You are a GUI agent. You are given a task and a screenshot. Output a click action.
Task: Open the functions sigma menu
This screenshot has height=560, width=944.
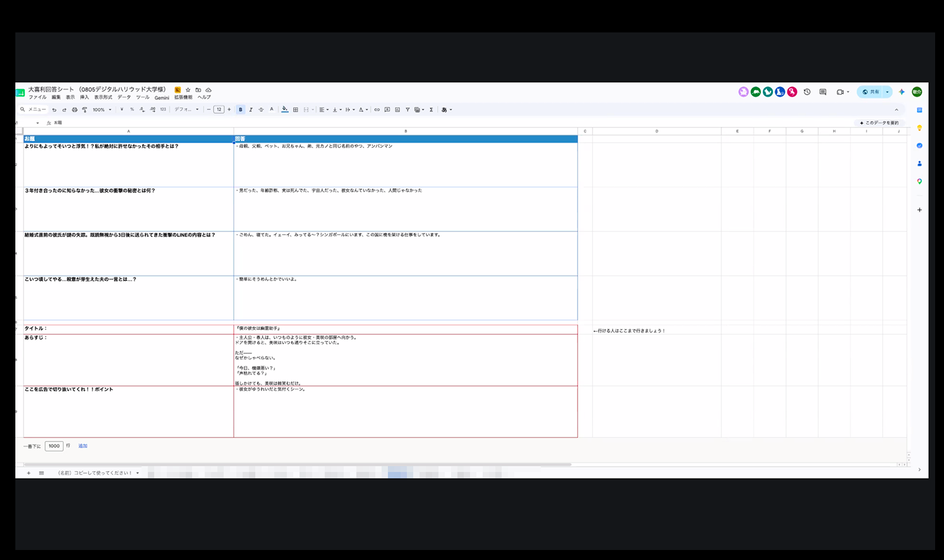[x=431, y=110]
